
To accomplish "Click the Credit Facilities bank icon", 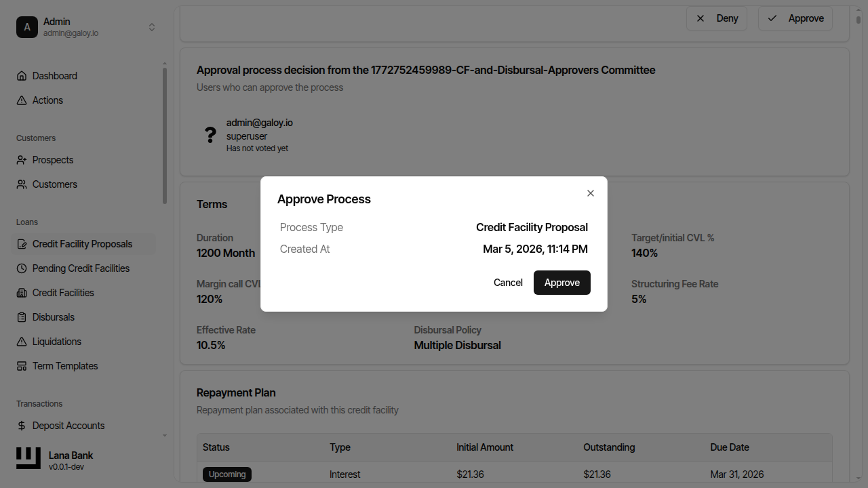I will click(x=22, y=292).
